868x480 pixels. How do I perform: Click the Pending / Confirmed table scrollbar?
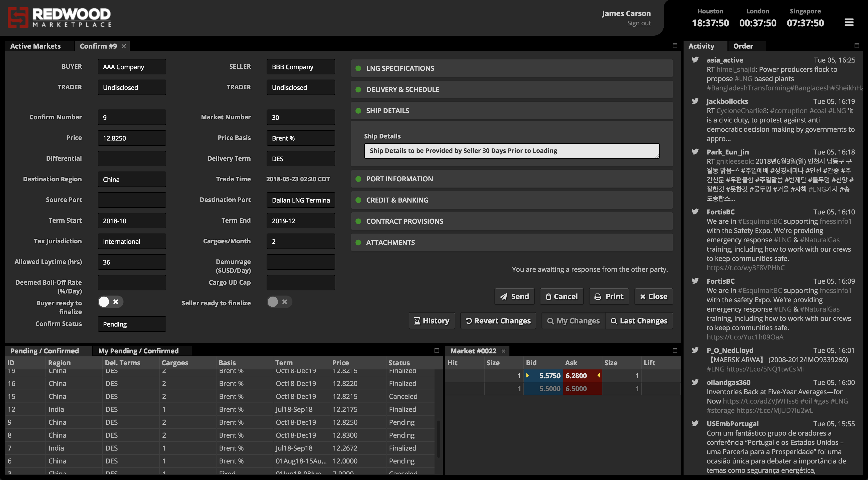(x=438, y=439)
